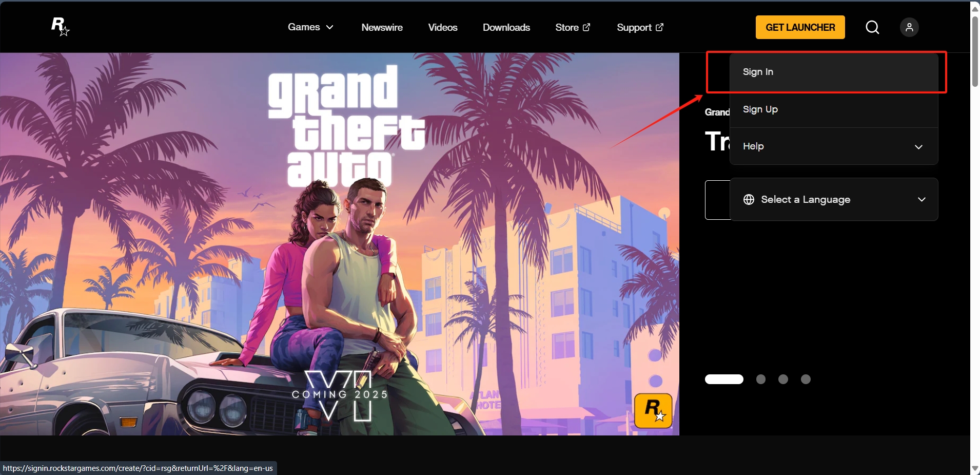Select the fourth carousel dot indicator

806,379
